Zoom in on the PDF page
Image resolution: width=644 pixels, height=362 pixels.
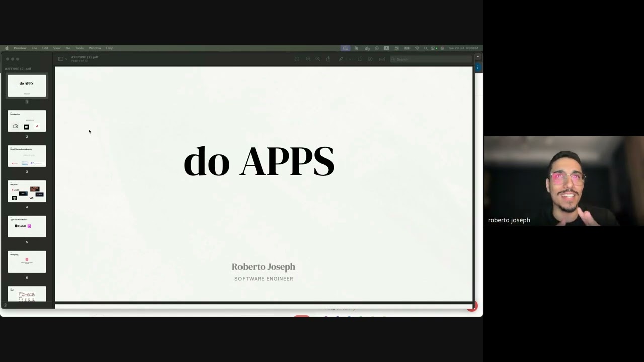(318, 59)
